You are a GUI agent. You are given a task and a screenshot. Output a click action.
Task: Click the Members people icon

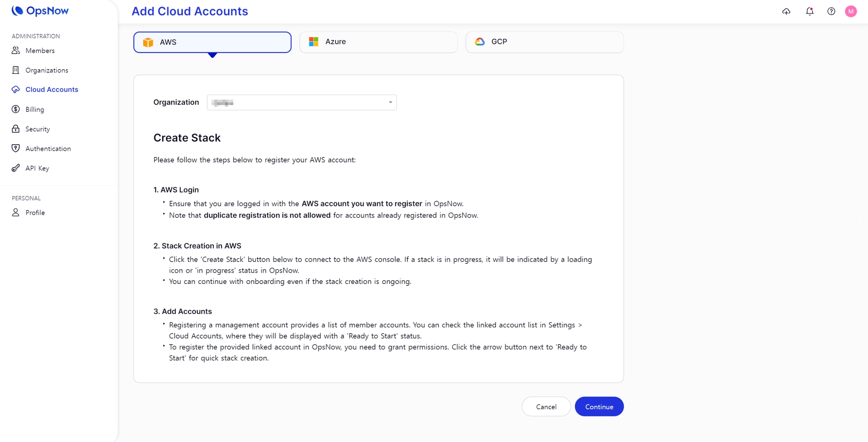pyautogui.click(x=15, y=50)
